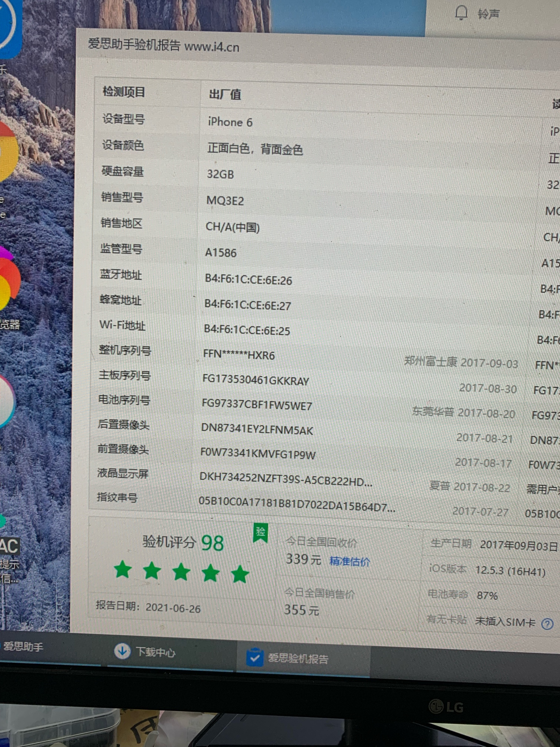
Task: Click the 报告日期: 2021-06-26 text
Action: pyautogui.click(x=148, y=607)
